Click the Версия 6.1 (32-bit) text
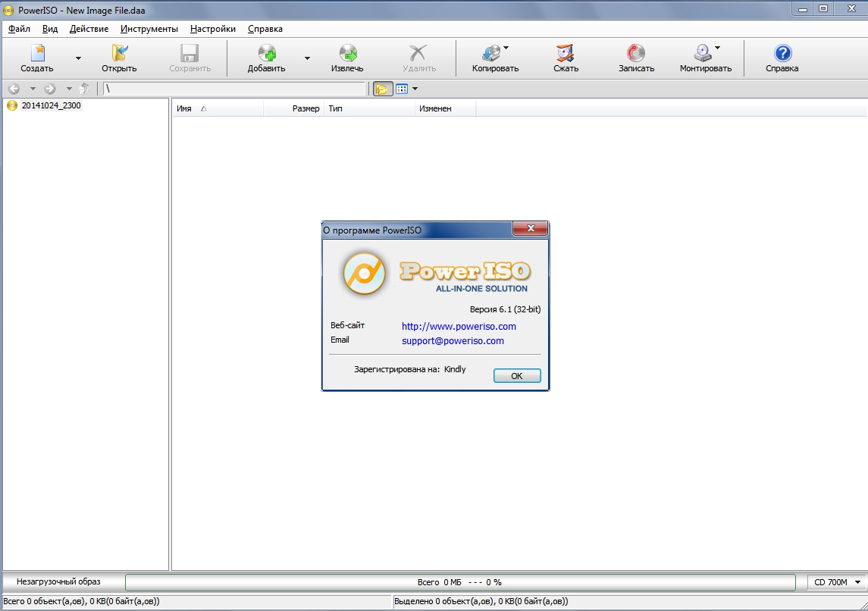The height and width of the screenshot is (611, 868). [x=506, y=309]
